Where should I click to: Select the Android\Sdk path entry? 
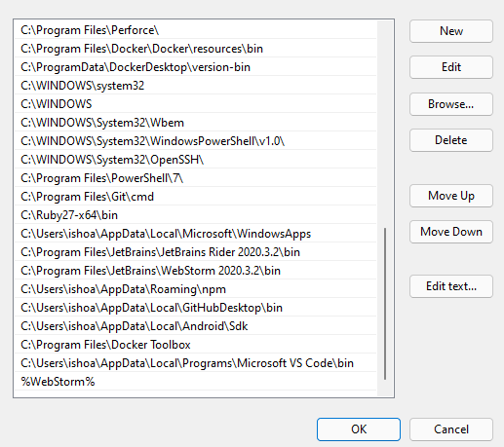click(195, 326)
